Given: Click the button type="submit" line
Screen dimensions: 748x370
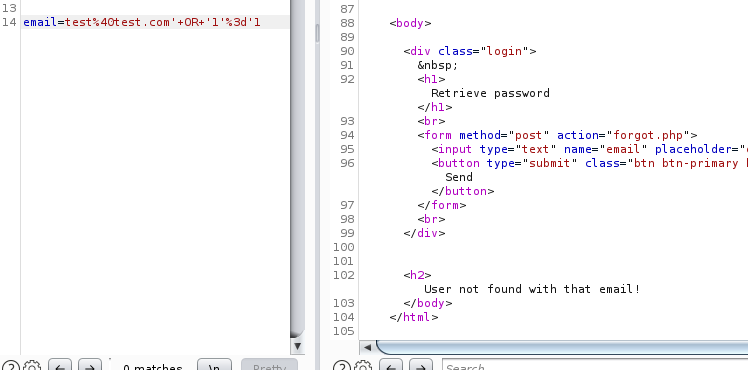Looking at the screenshot, I should click(x=589, y=163).
